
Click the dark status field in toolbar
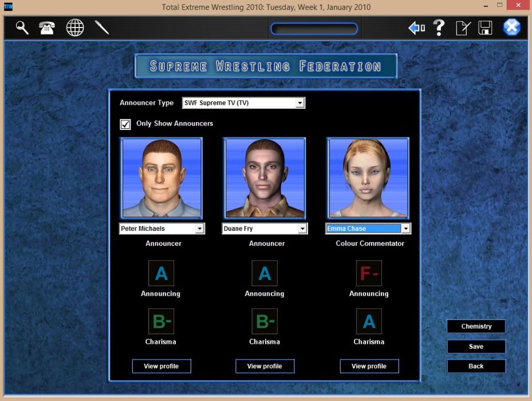point(314,29)
